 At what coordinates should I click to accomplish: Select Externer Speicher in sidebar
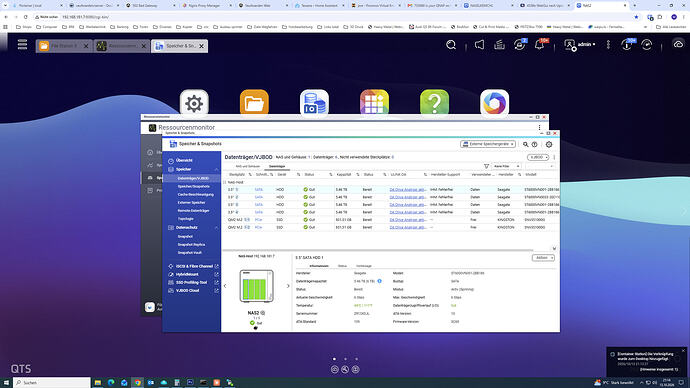(191, 202)
